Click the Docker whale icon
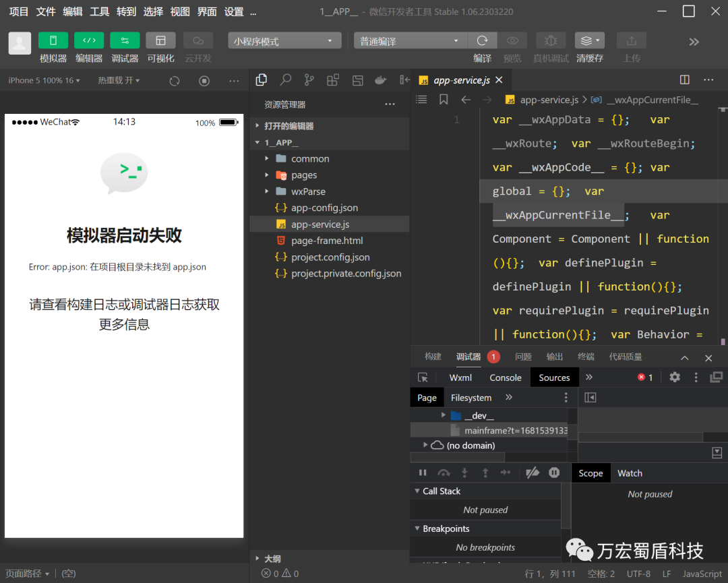This screenshot has width=728, height=583. pos(380,80)
